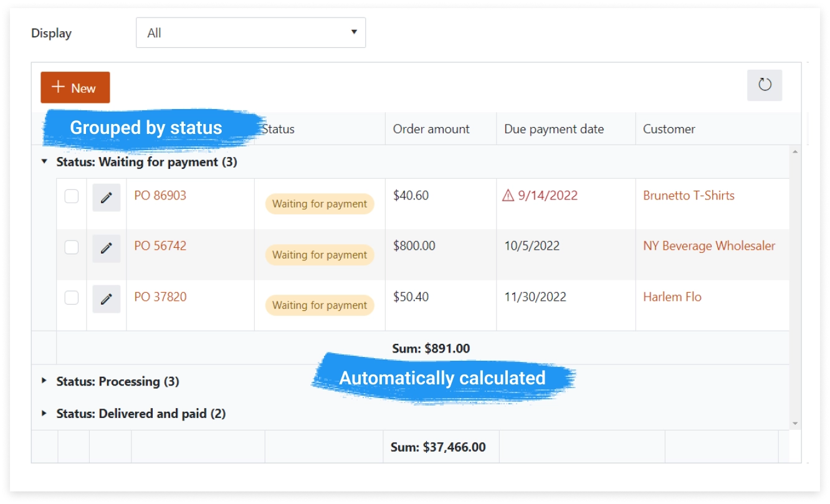Image resolution: width=830 pixels, height=504 pixels.
Task: Click the refresh icon button
Action: [x=765, y=85]
